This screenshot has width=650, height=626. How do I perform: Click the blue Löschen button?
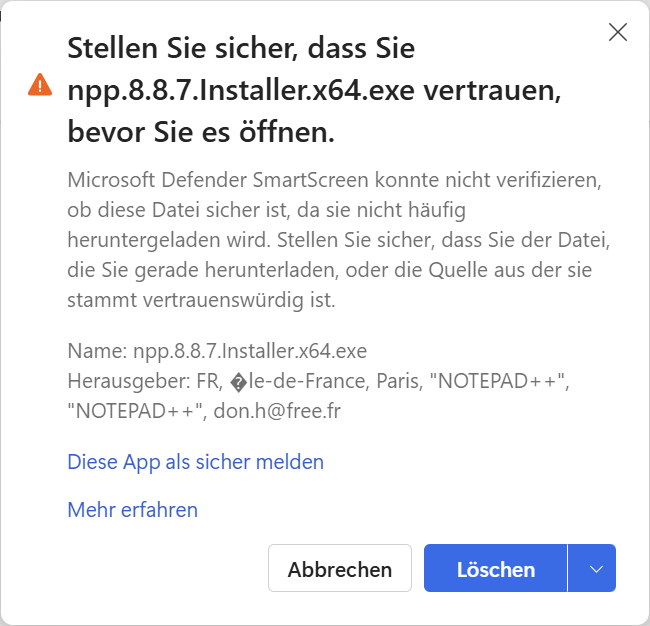coord(495,569)
